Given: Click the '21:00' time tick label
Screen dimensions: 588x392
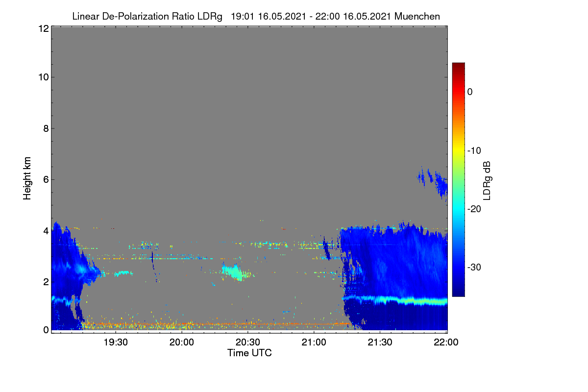Looking at the screenshot, I should [314, 343].
